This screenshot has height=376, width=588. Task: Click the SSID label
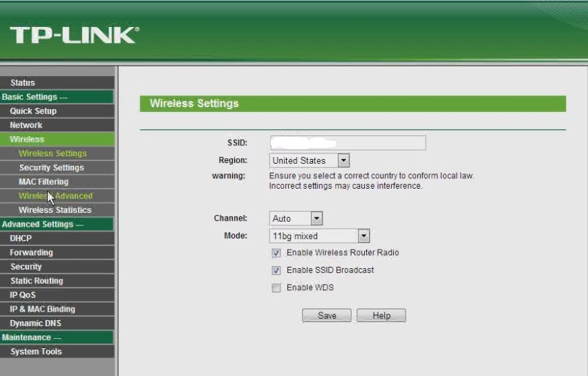click(237, 143)
